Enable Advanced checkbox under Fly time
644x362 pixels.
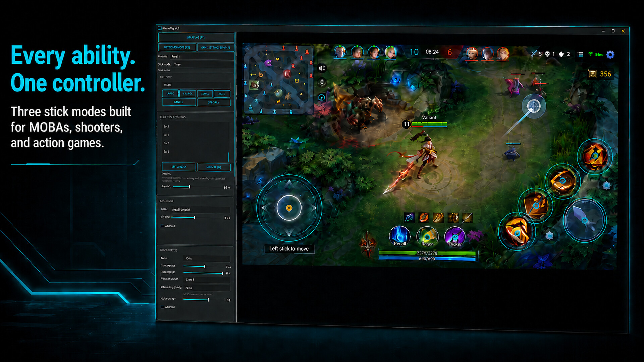pos(162,226)
